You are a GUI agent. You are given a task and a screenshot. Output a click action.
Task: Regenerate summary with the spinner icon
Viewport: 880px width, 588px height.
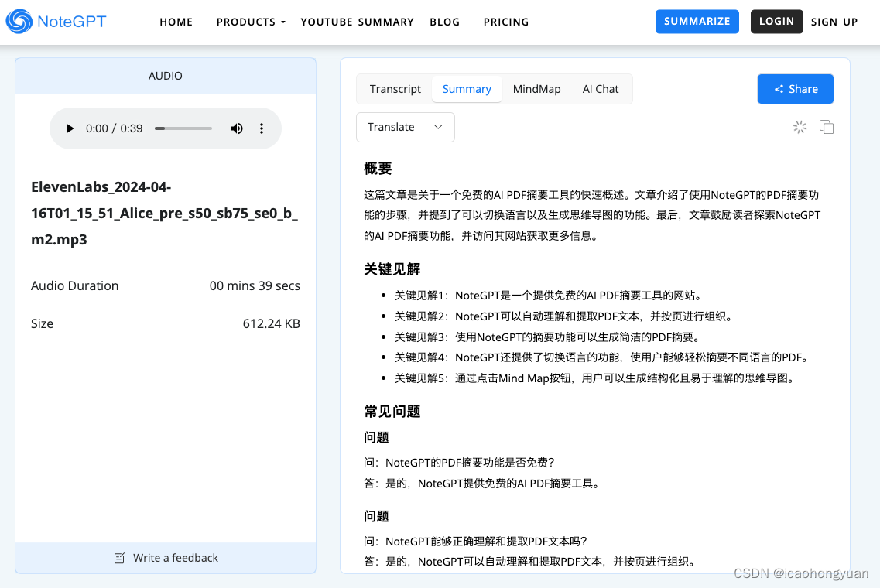click(x=800, y=127)
